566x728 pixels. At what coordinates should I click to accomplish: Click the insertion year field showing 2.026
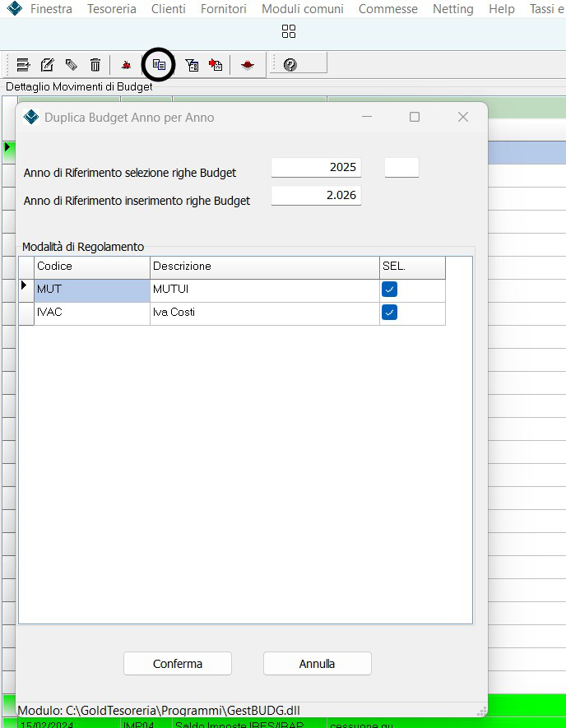[x=316, y=196]
